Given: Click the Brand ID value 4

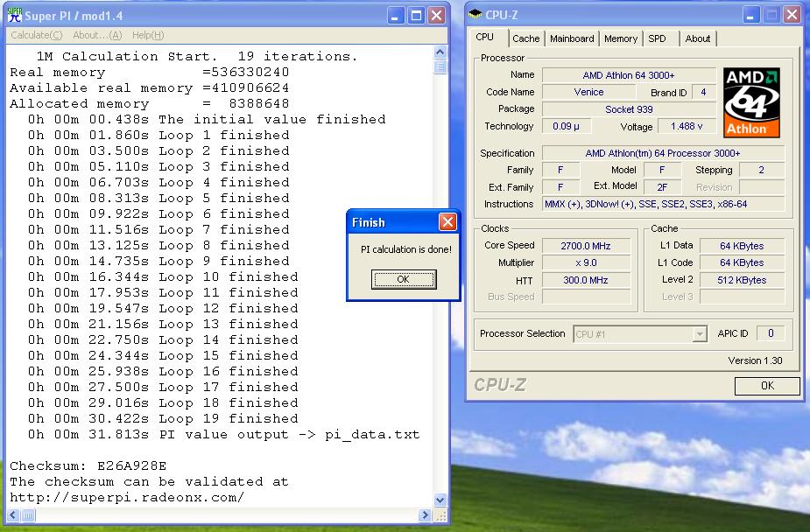Looking at the screenshot, I should coord(703,92).
